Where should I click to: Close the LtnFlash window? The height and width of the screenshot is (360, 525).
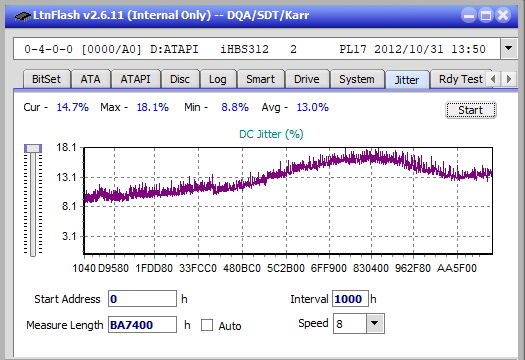503,15
